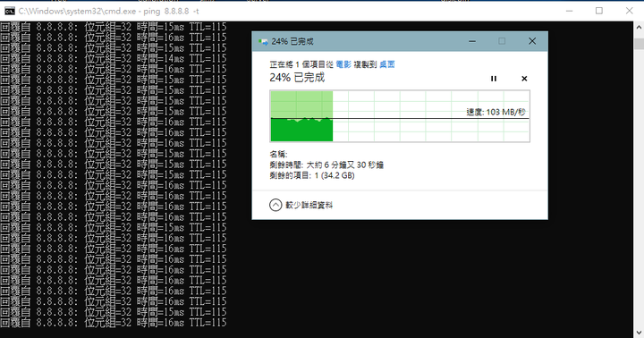Click the 名稱: label in copy dialog
Screen dimensions: 644x338
(x=278, y=155)
